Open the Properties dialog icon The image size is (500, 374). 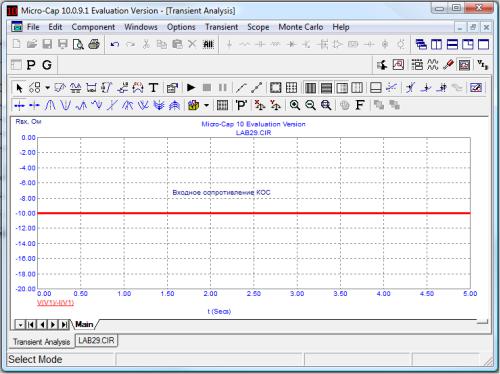click(x=172, y=88)
